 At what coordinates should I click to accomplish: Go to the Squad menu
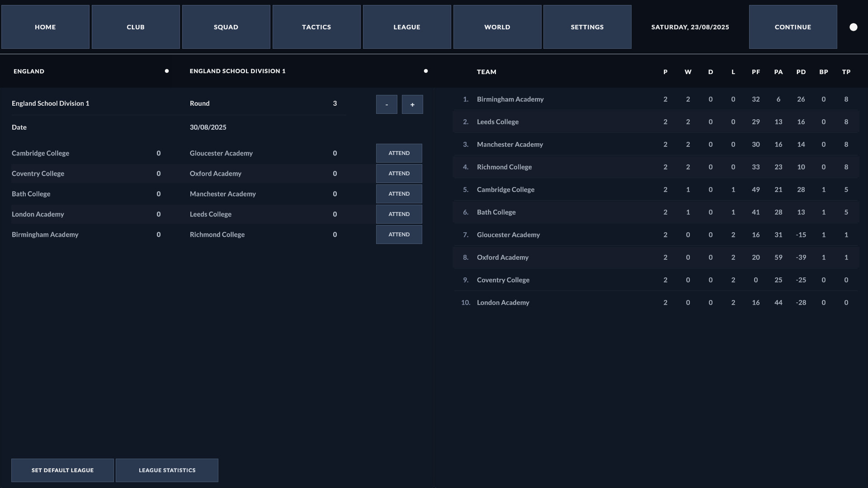tap(226, 27)
